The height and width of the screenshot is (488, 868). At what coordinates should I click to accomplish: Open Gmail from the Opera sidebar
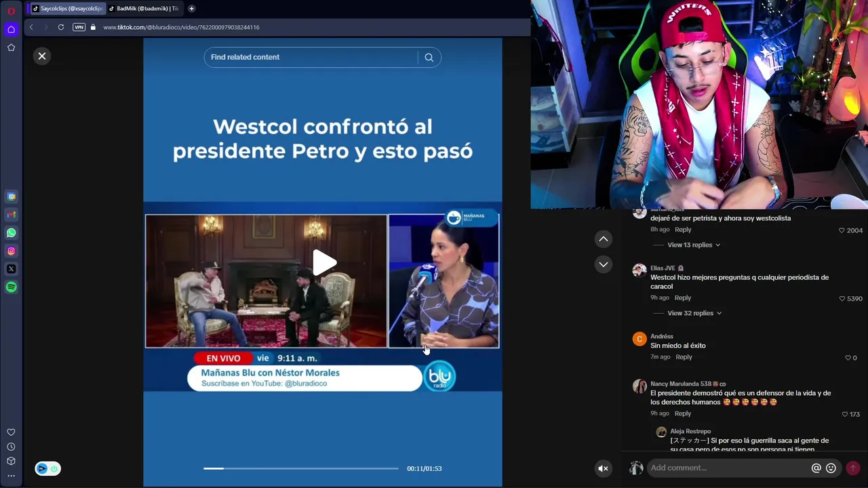click(11, 214)
